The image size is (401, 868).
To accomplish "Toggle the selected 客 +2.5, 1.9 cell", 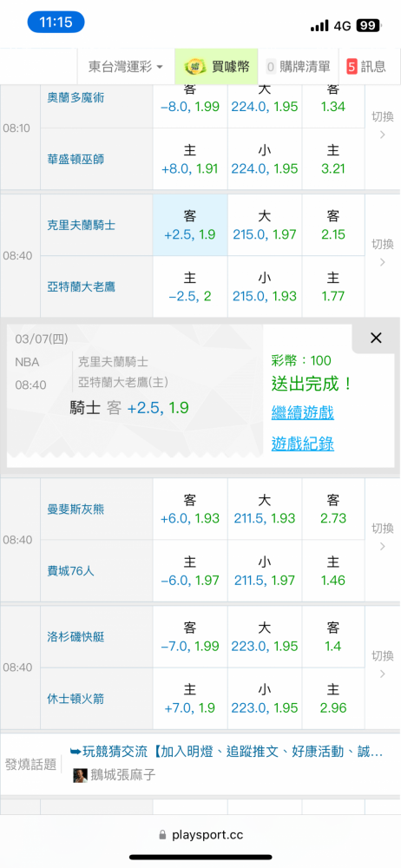I will [190, 226].
